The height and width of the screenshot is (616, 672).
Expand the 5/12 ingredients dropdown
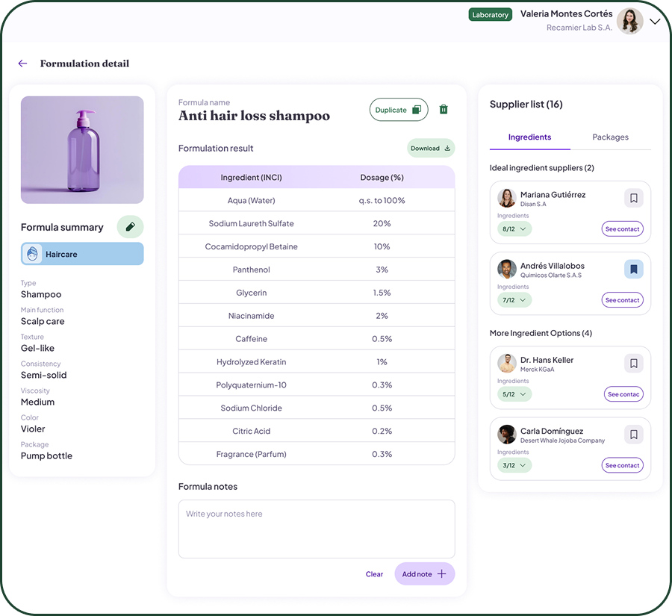tap(514, 394)
